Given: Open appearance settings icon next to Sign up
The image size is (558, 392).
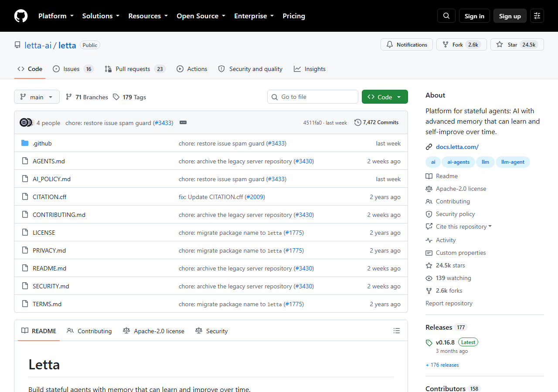Looking at the screenshot, I should tap(537, 16).
